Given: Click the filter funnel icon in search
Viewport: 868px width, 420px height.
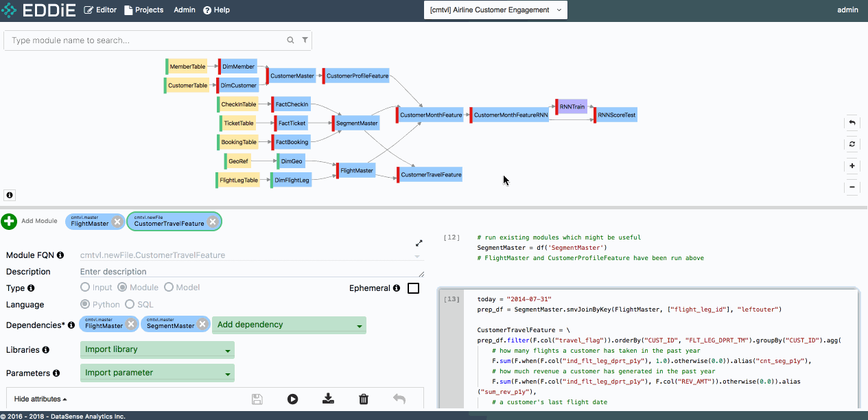Looking at the screenshot, I should 305,40.
